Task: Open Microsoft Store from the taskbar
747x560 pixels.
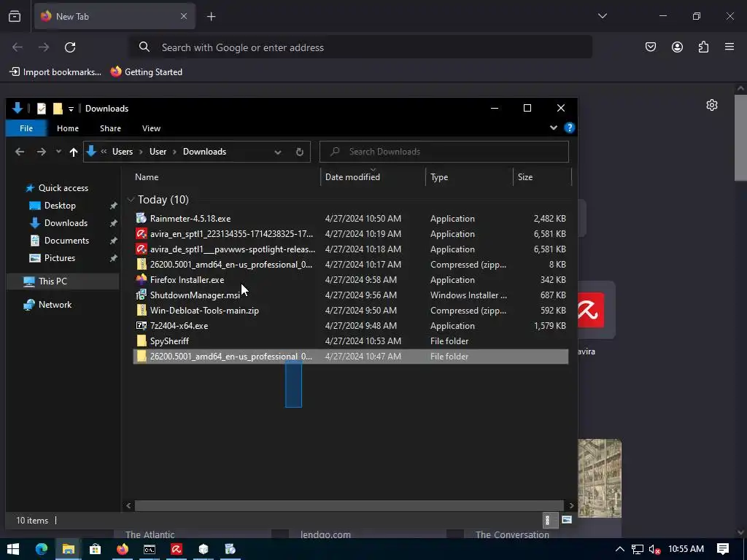Action: point(96,549)
